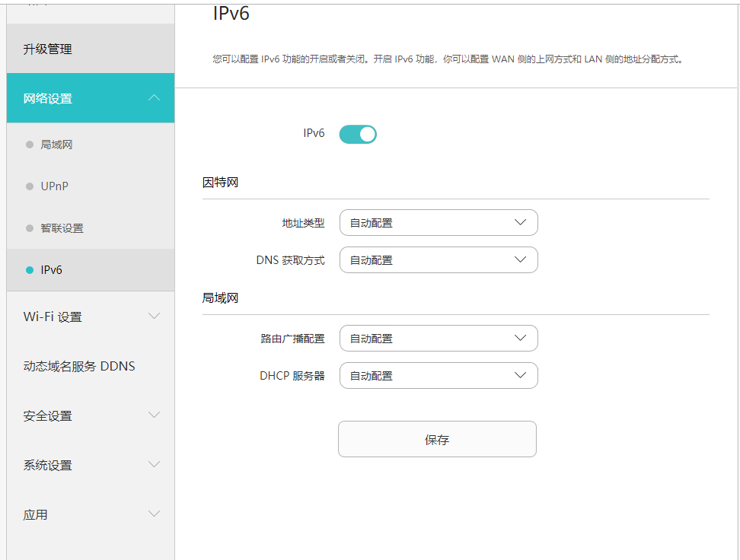Click the 保存 button

click(x=437, y=439)
